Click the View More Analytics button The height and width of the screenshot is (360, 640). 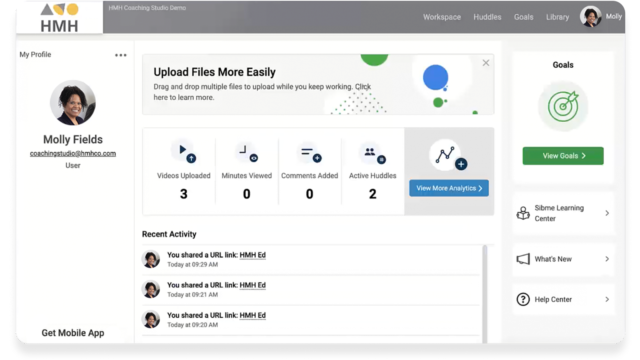449,188
